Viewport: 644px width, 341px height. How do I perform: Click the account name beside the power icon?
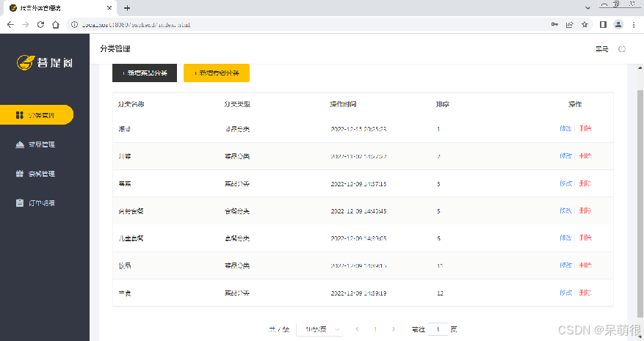(601, 49)
